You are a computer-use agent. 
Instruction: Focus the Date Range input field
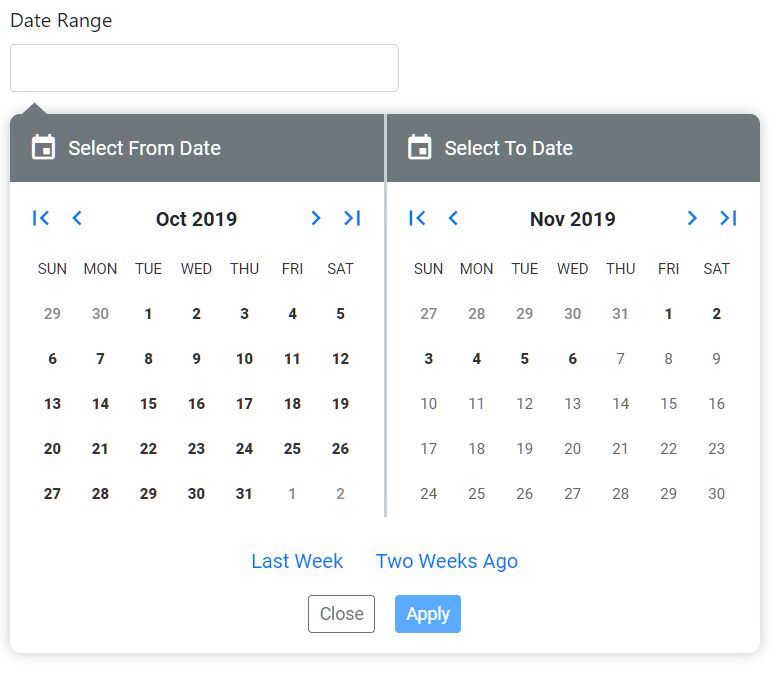point(204,68)
